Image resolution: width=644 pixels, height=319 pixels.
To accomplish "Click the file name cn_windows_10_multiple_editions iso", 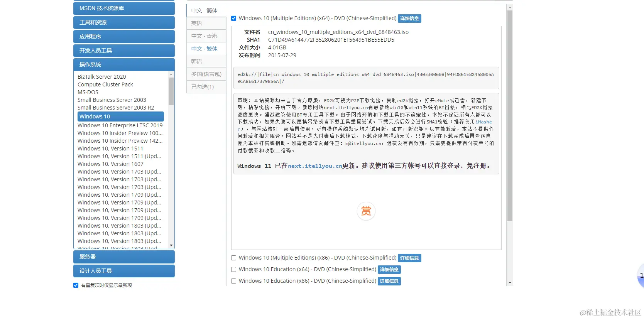I will pos(338,32).
